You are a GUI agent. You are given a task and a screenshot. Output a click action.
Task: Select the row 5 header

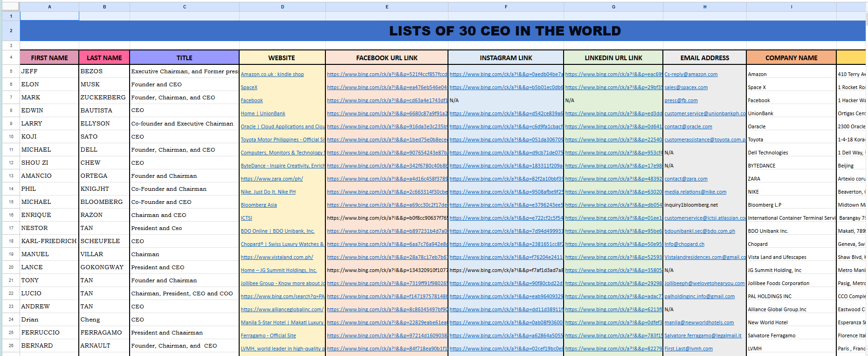tap(11, 71)
